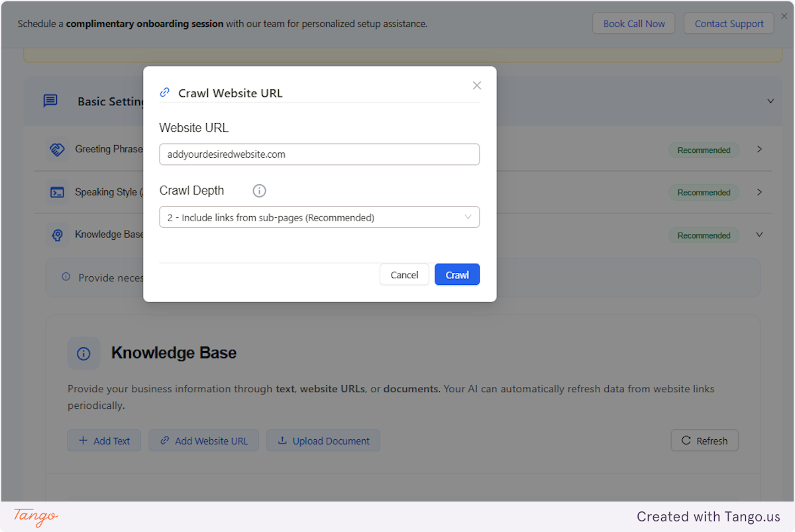The height and width of the screenshot is (532, 795).
Task: Click the info icon next to Crawl Depth
Action: click(259, 191)
